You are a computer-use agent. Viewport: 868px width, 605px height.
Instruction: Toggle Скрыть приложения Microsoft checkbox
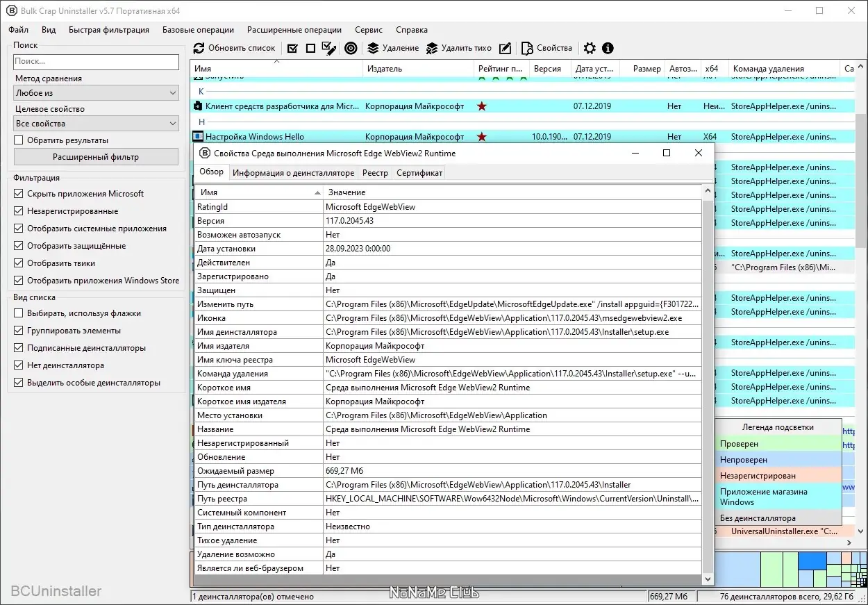tap(19, 194)
